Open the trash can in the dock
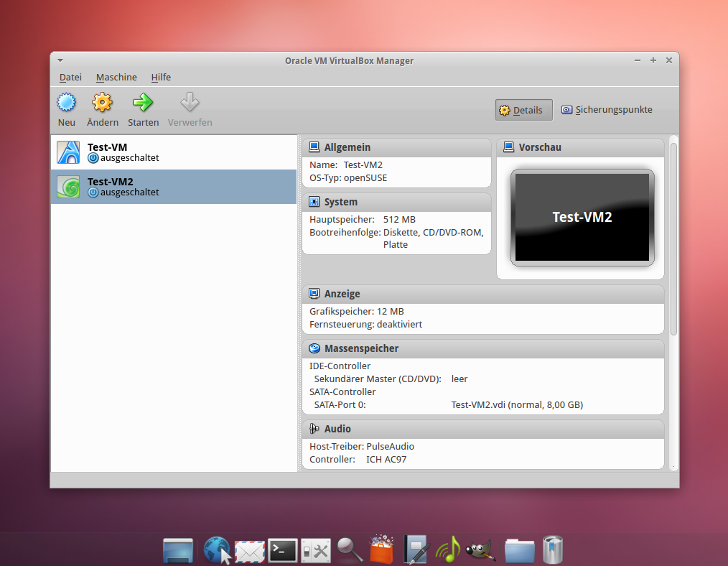The width and height of the screenshot is (728, 566). point(553,549)
